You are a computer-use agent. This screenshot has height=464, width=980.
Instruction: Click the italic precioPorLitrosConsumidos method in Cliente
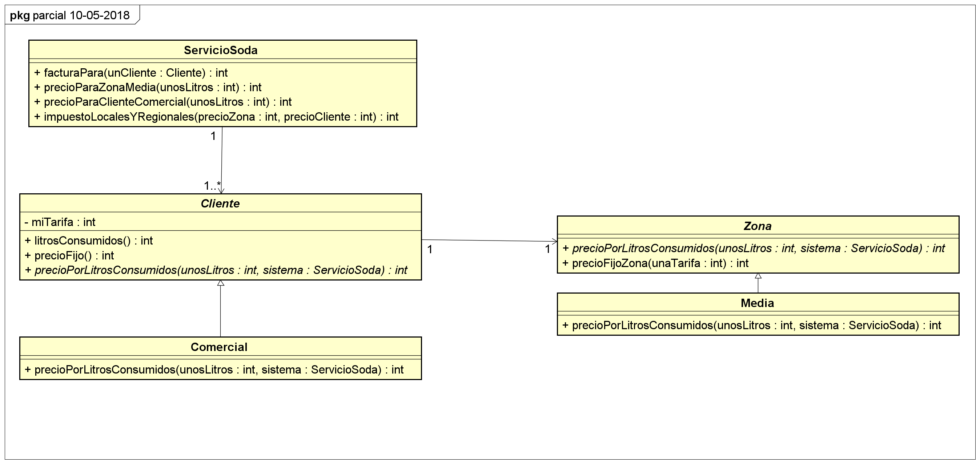click(x=216, y=270)
